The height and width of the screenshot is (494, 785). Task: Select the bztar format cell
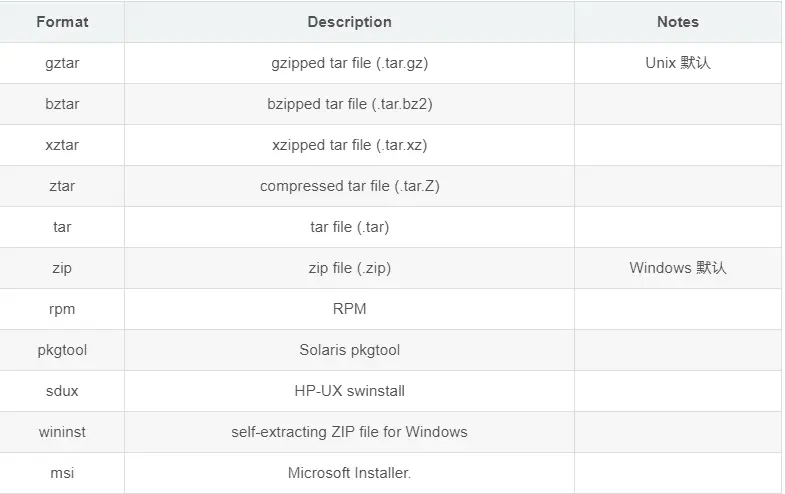point(62,104)
